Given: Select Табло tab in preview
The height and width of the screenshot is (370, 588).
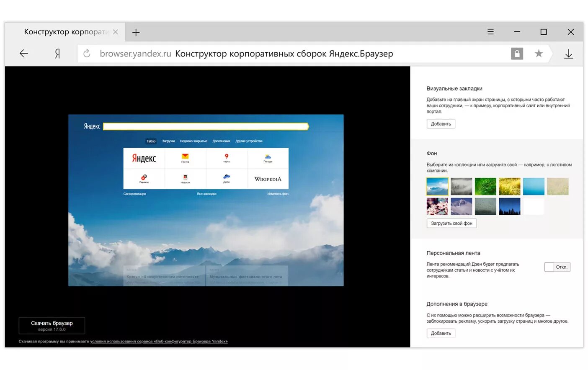Looking at the screenshot, I should tap(151, 141).
